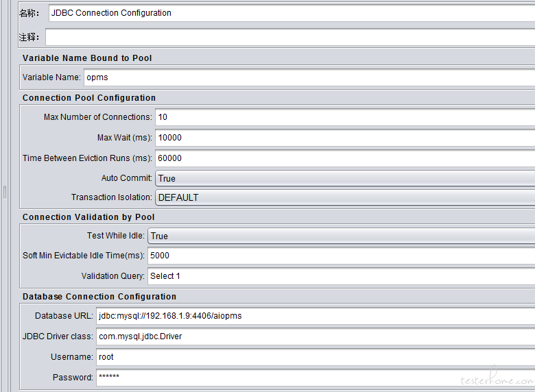Select the Time Between Eviction Runs field

click(x=345, y=158)
